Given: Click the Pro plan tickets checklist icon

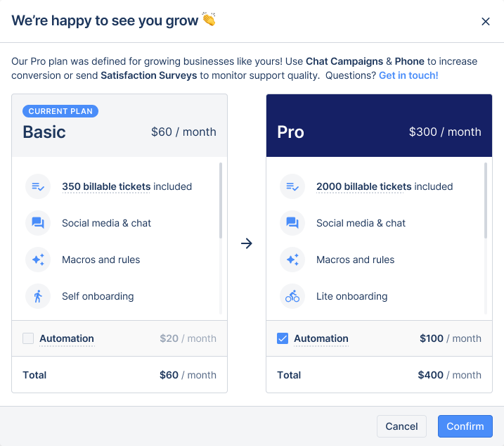Looking at the screenshot, I should pyautogui.click(x=292, y=186).
